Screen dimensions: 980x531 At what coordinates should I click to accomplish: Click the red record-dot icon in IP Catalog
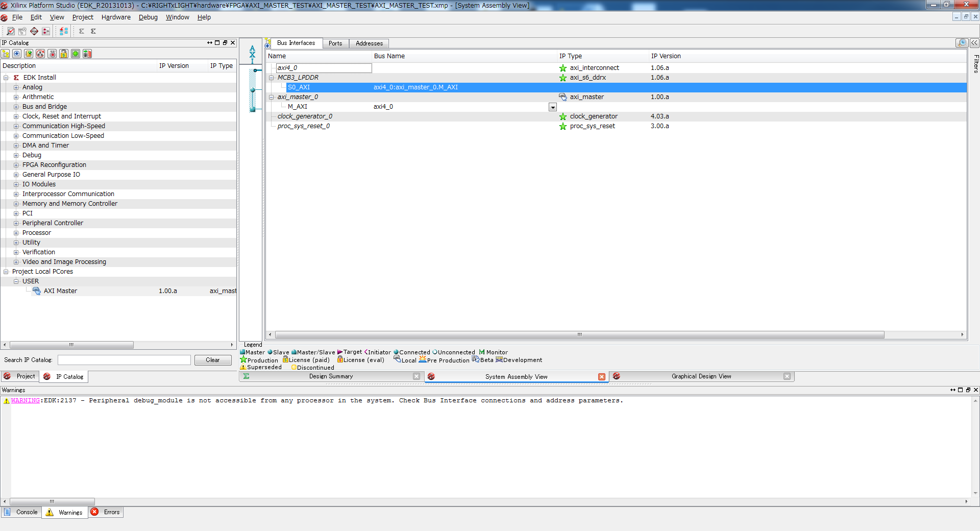click(52, 54)
